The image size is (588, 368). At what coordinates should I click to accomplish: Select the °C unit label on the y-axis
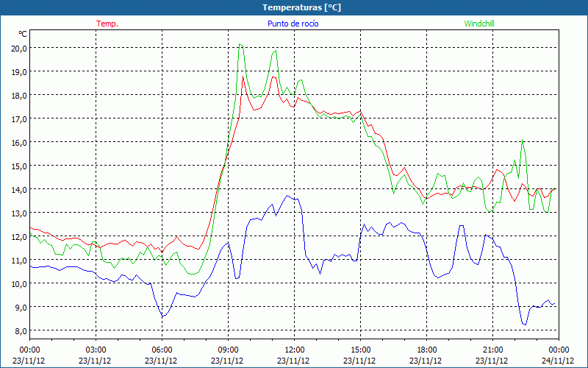22,34
